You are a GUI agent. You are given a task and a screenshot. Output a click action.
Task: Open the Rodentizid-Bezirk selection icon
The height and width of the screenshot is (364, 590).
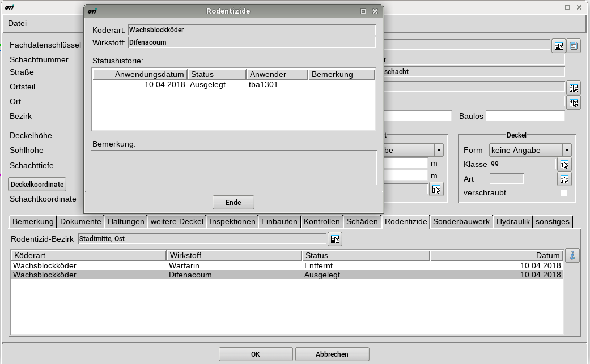pyautogui.click(x=335, y=239)
